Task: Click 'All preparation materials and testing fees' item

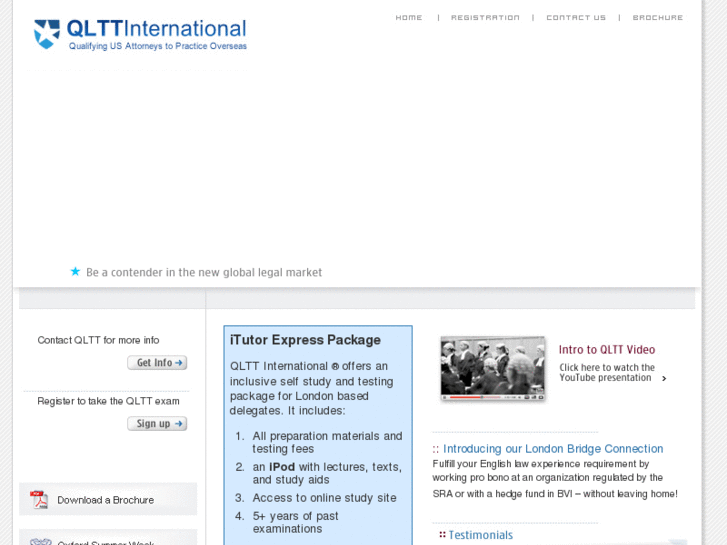Action: [x=327, y=442]
